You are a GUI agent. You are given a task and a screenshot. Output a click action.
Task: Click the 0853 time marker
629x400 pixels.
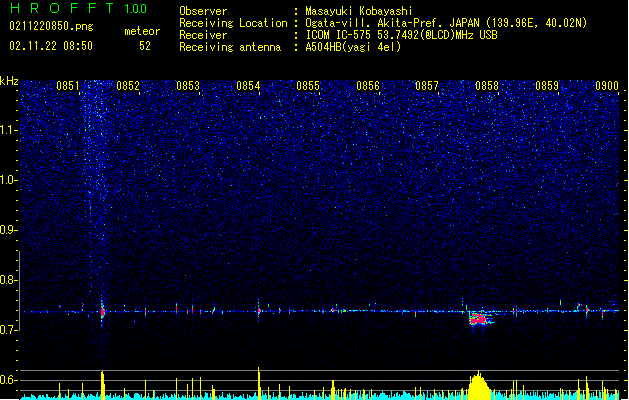click(188, 85)
